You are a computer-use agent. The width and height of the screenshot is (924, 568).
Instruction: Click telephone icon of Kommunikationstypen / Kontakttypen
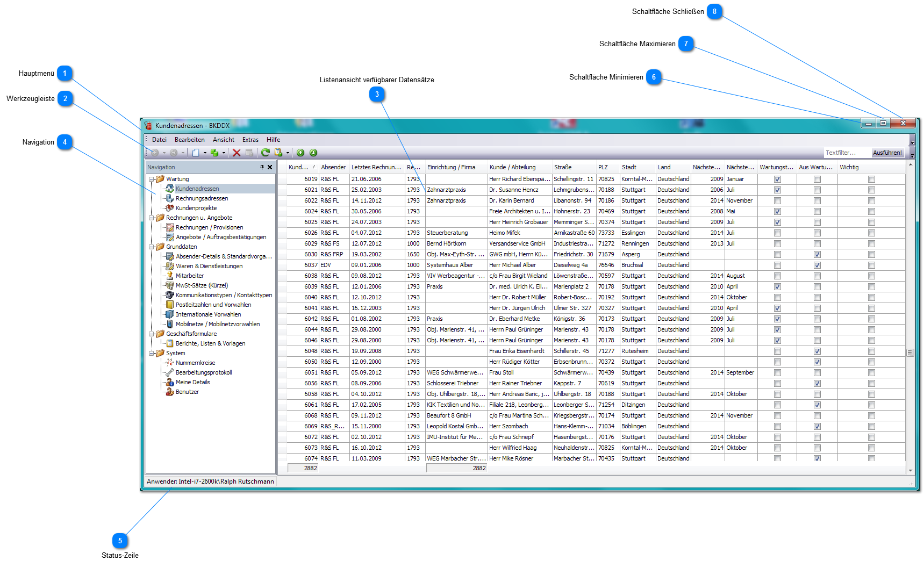pyautogui.click(x=170, y=295)
